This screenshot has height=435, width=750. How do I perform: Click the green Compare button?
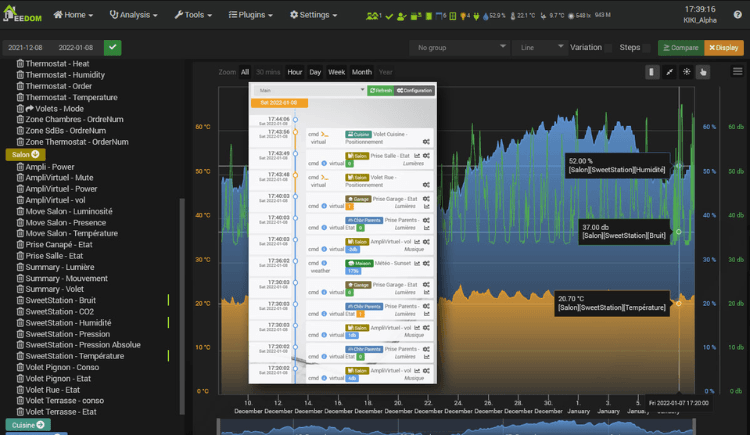coord(680,47)
